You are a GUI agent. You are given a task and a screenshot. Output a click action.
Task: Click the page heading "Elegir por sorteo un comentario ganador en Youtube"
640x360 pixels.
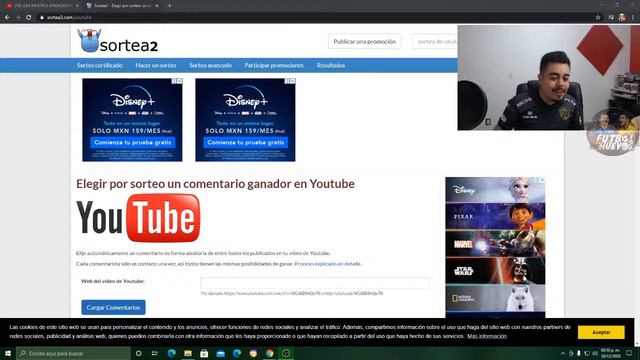[215, 184]
